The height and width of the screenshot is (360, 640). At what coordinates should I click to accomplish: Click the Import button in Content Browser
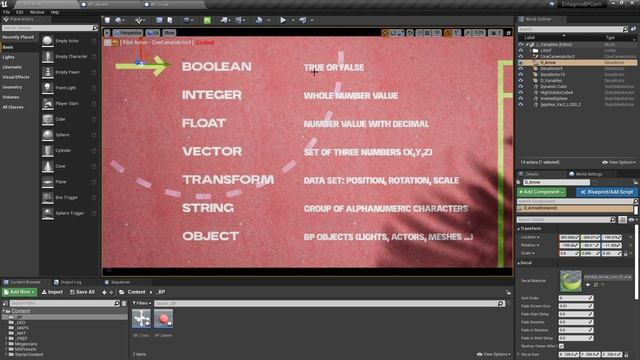point(52,292)
